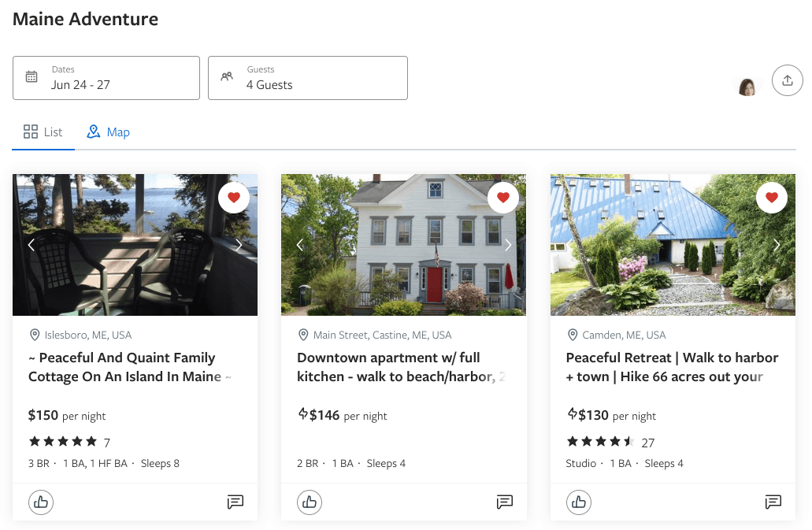The image size is (812, 530).
Task: Open the Guests selector showing 4 Guests
Action: 307,78
